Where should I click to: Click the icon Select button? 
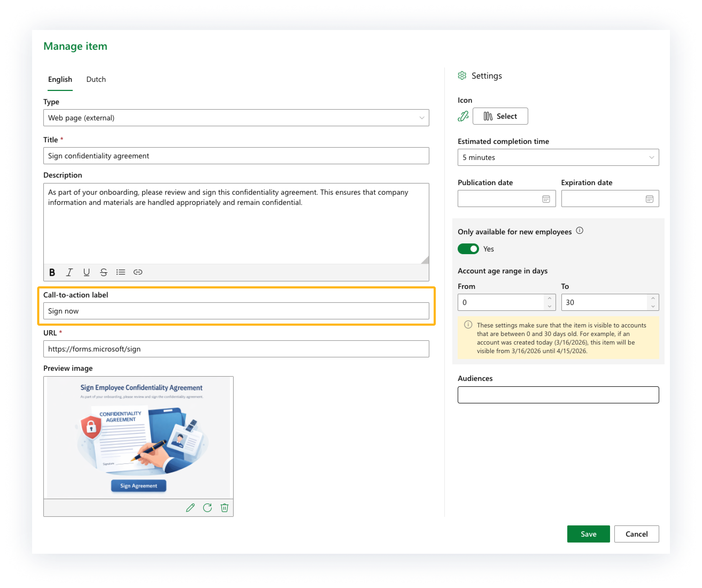(x=500, y=116)
